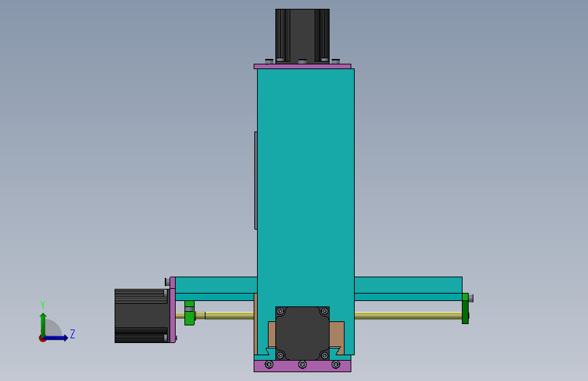Select the black stepper motor on the left
Image resolution: width=588 pixels, height=381 pixels.
(x=142, y=316)
